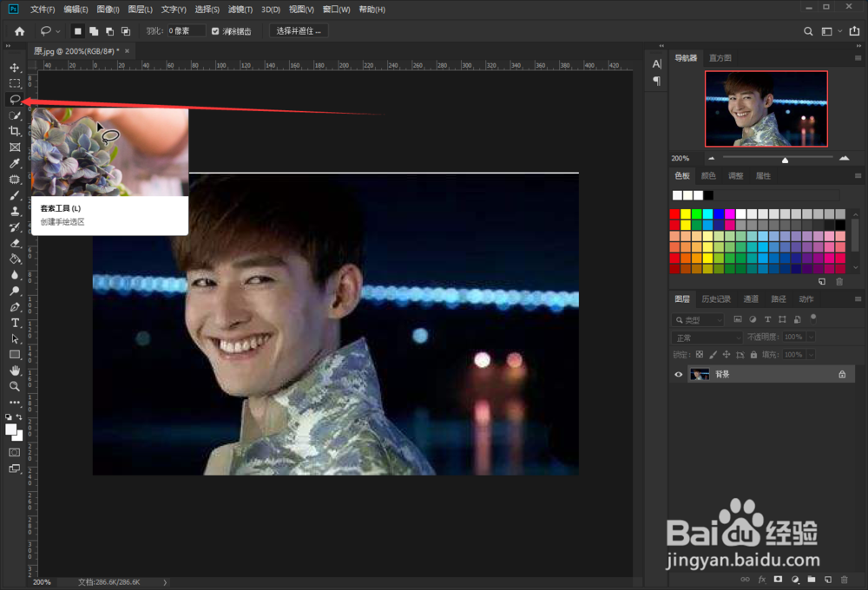Select the Spot Healing Brush tool

(x=15, y=180)
